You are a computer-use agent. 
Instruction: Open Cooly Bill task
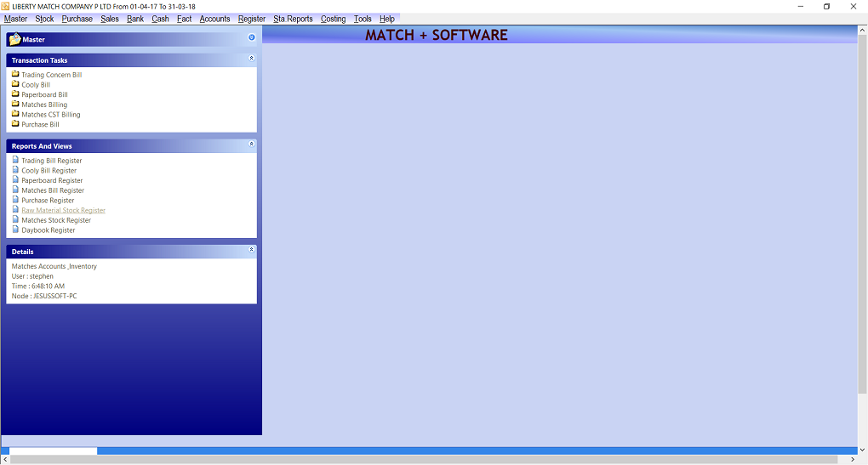click(x=36, y=85)
